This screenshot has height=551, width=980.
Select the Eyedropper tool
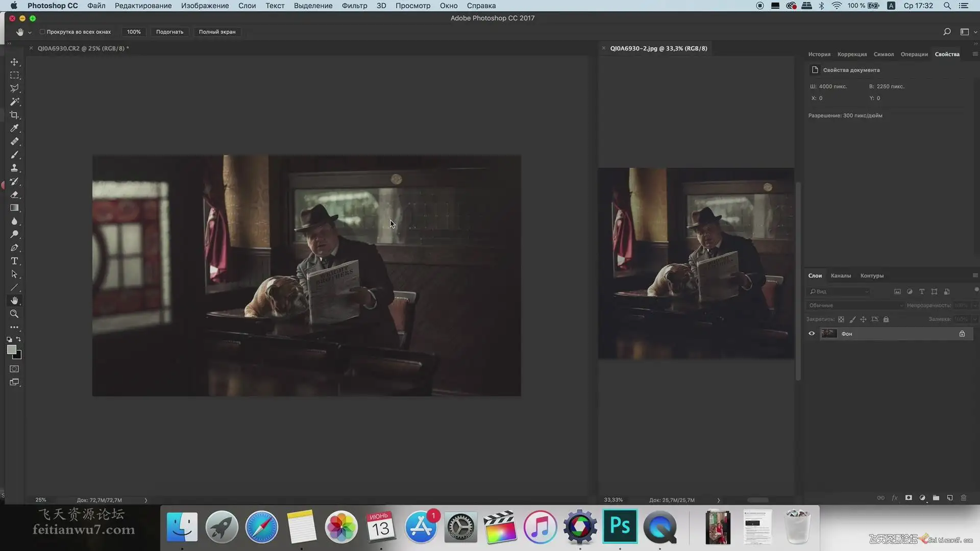tap(14, 129)
